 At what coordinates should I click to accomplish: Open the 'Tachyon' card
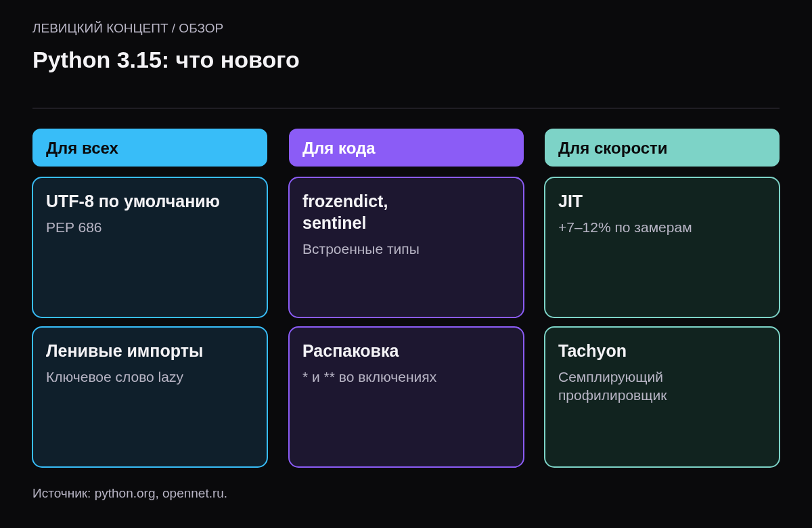click(x=662, y=397)
